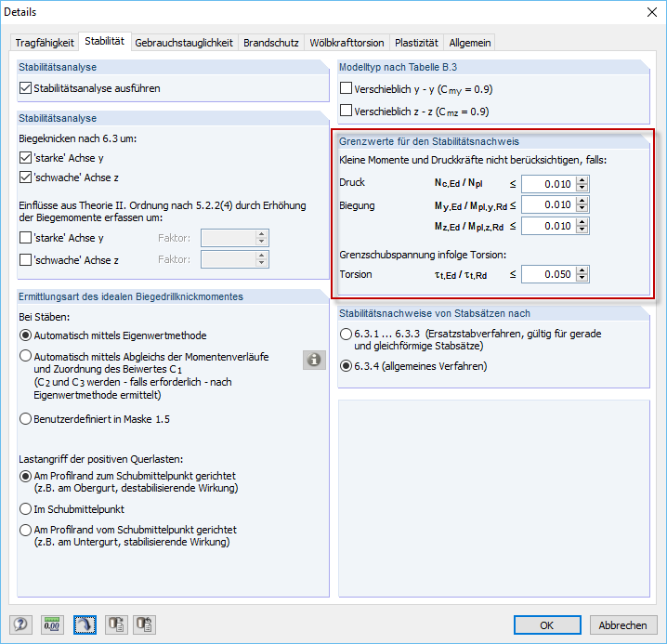This screenshot has height=644, width=667.
Task: Toggle Biegeknicken 'starke' Achse y checkbox
Action: coord(25,158)
